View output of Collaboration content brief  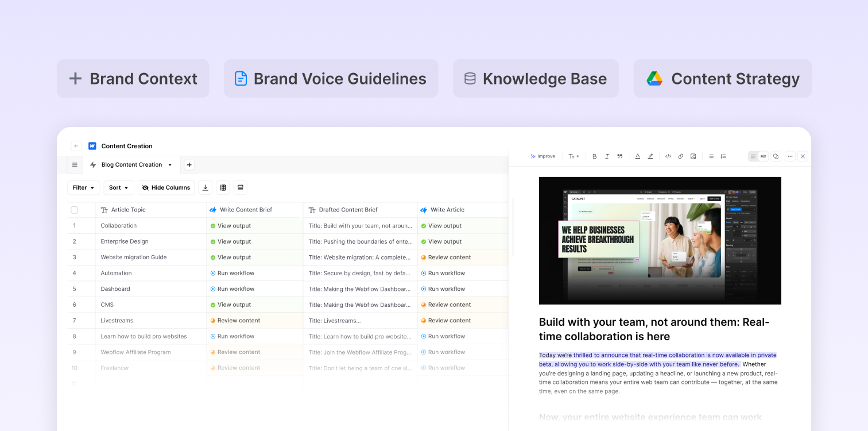[x=231, y=226]
